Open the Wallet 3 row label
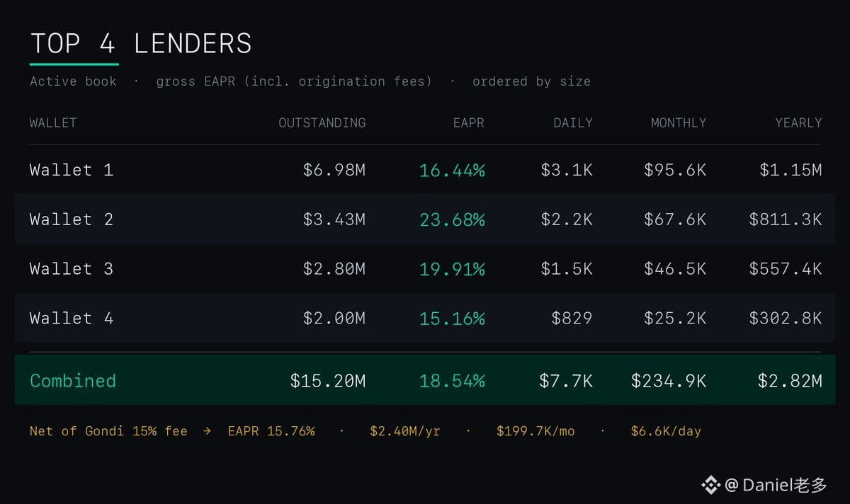This screenshot has width=850, height=504. [x=72, y=269]
